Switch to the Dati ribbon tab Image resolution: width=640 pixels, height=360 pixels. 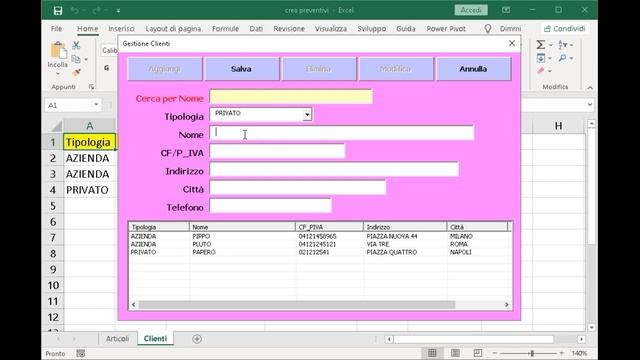tap(256, 29)
